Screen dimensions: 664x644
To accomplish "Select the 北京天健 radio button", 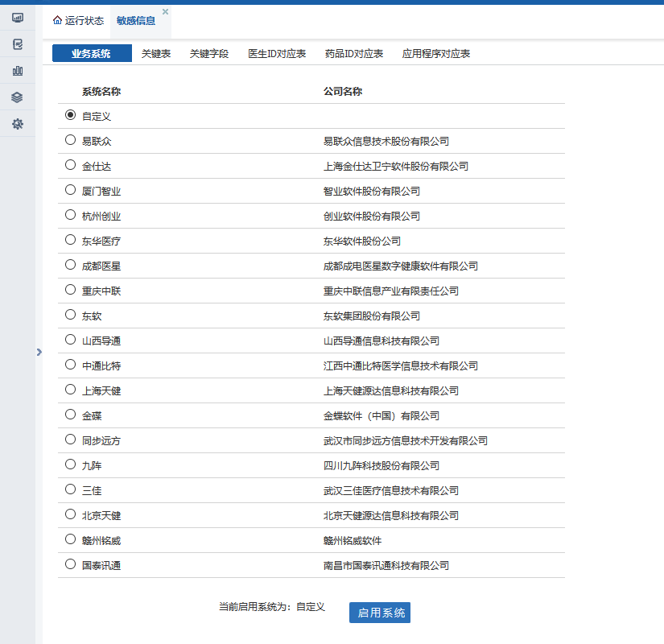I will click(x=70, y=514).
